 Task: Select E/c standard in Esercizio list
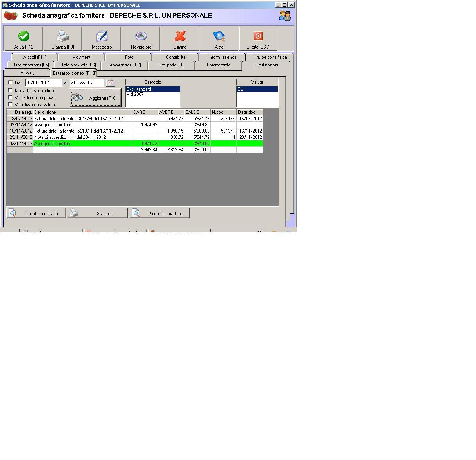[153, 89]
